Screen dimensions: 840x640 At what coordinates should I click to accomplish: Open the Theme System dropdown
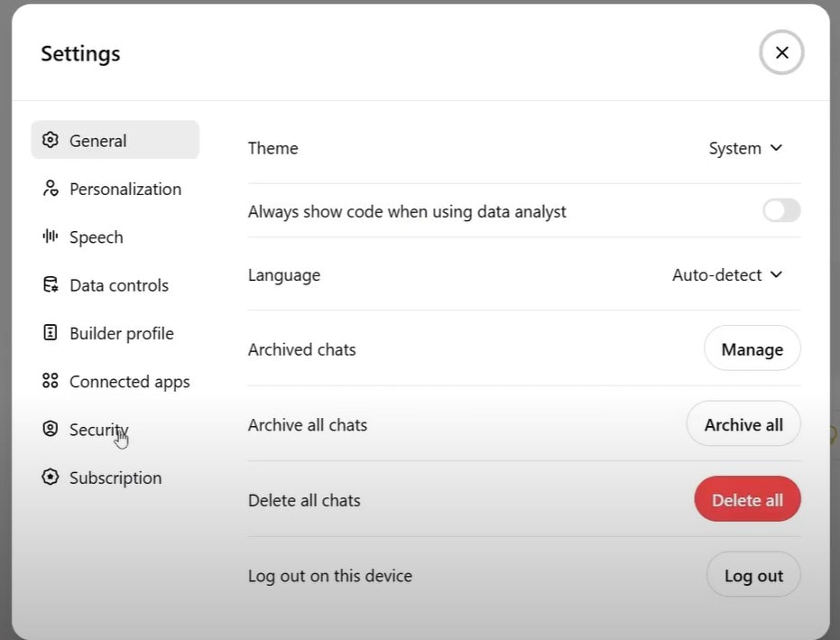pos(745,148)
